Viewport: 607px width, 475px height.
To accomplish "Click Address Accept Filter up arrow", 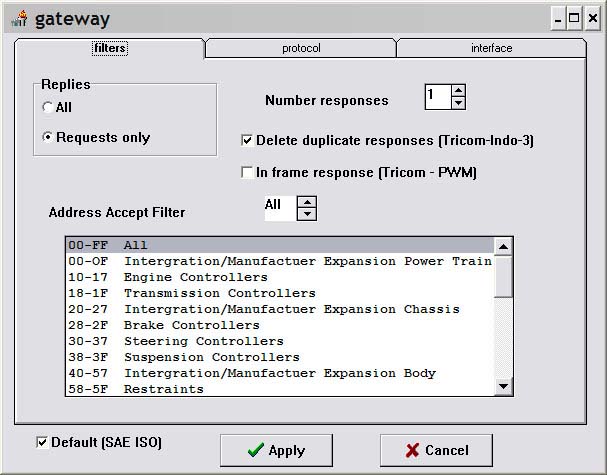I will (x=308, y=202).
